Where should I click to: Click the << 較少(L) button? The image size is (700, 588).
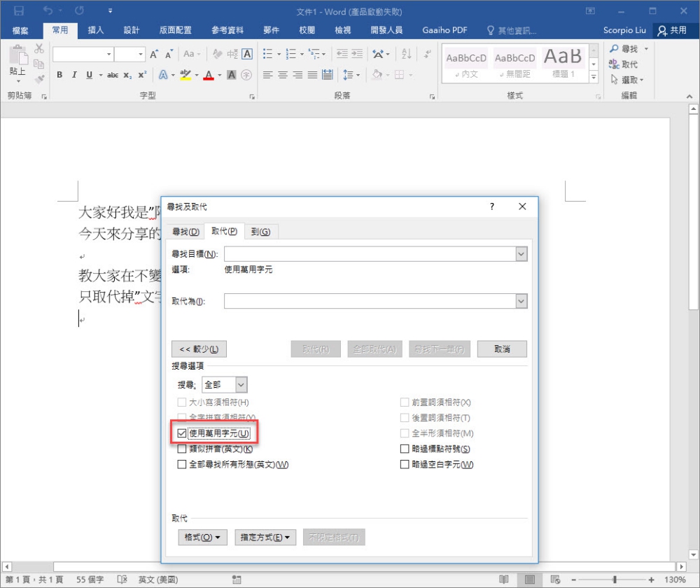(x=199, y=349)
